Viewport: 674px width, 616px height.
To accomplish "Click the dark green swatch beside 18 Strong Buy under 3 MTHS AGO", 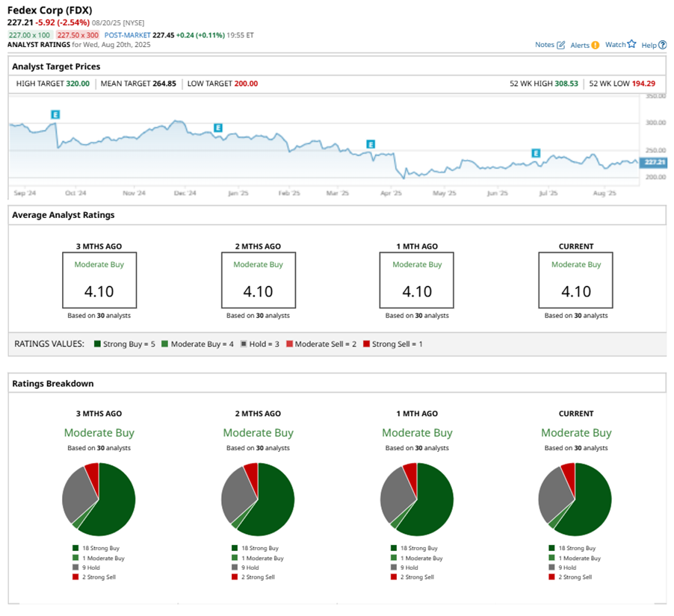I will coord(75,548).
